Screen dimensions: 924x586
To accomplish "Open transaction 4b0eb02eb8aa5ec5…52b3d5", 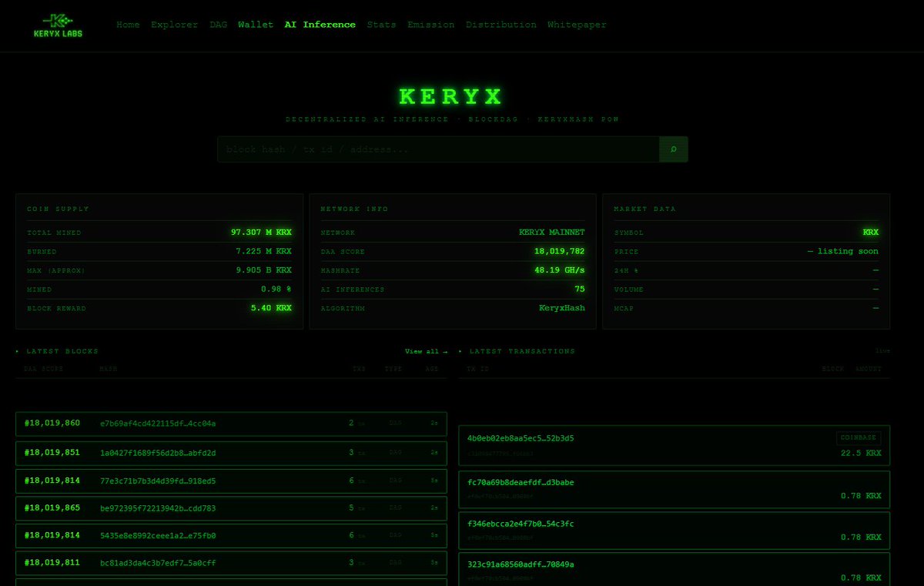I will click(x=521, y=438).
